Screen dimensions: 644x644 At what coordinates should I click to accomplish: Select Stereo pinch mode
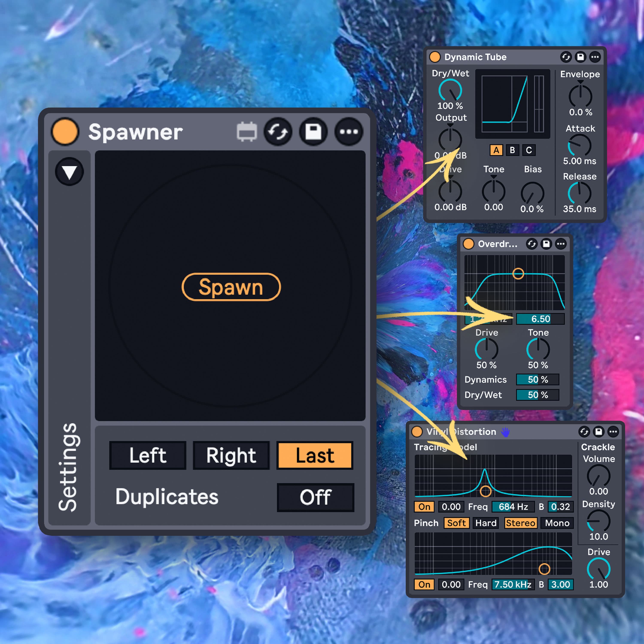pyautogui.click(x=520, y=523)
